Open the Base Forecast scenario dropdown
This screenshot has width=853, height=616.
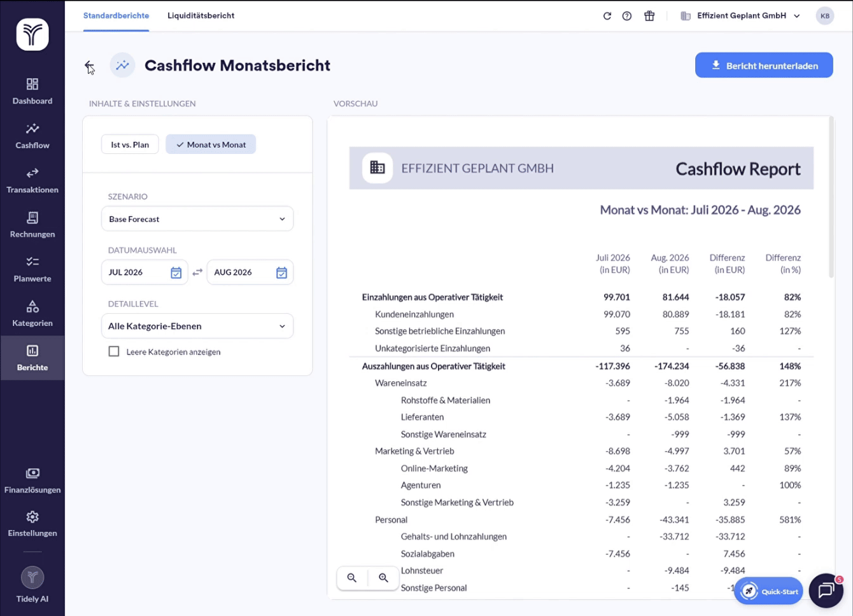pos(197,219)
